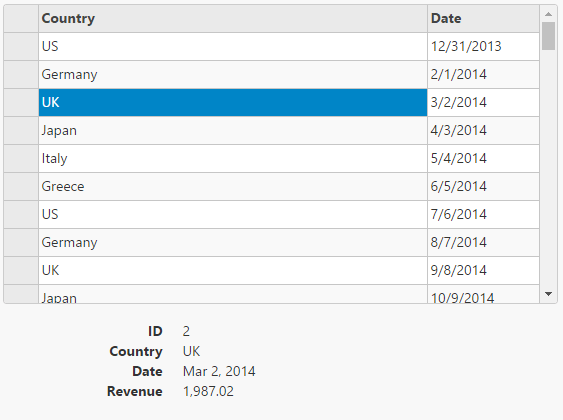
Task: Click the 8/7/2014 date cell
Action: (x=483, y=243)
